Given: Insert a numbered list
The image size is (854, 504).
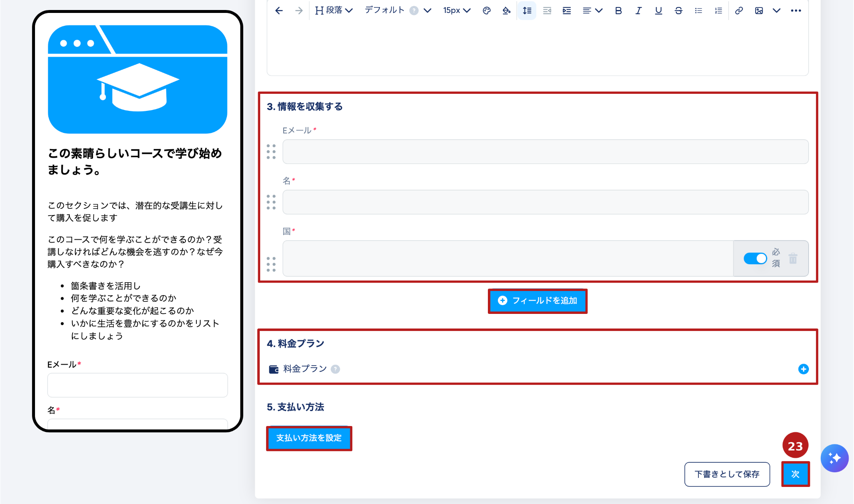Looking at the screenshot, I should coord(718,11).
